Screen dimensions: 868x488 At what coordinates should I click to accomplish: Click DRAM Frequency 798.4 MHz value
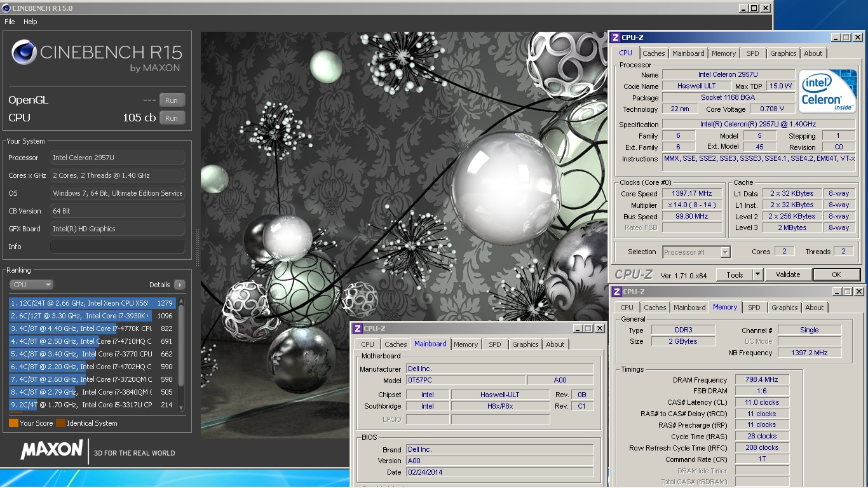pyautogui.click(x=763, y=379)
